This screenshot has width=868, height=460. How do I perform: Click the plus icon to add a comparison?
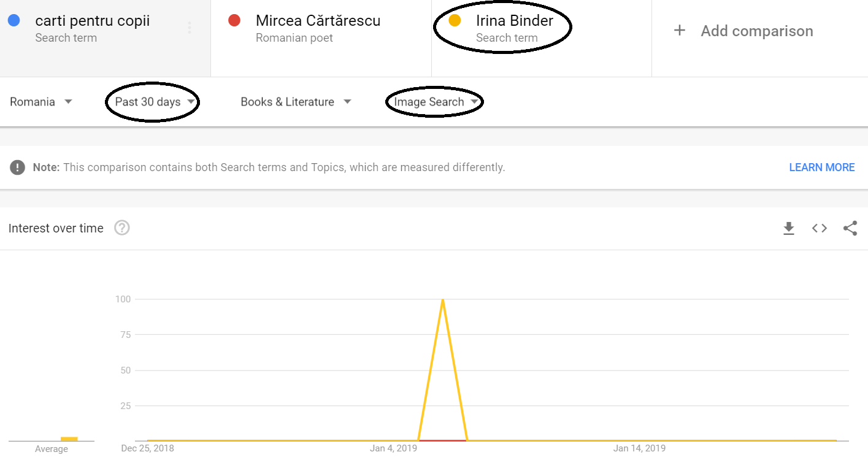click(680, 30)
